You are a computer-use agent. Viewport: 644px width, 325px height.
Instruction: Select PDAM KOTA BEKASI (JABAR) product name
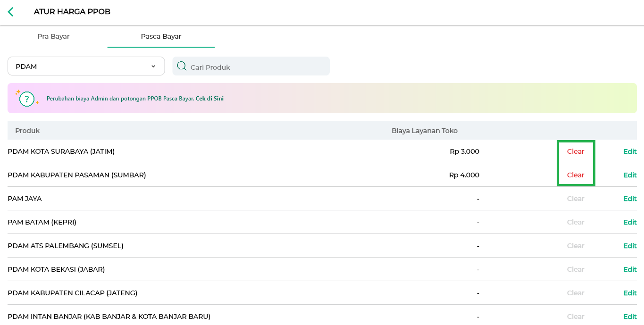(x=56, y=269)
